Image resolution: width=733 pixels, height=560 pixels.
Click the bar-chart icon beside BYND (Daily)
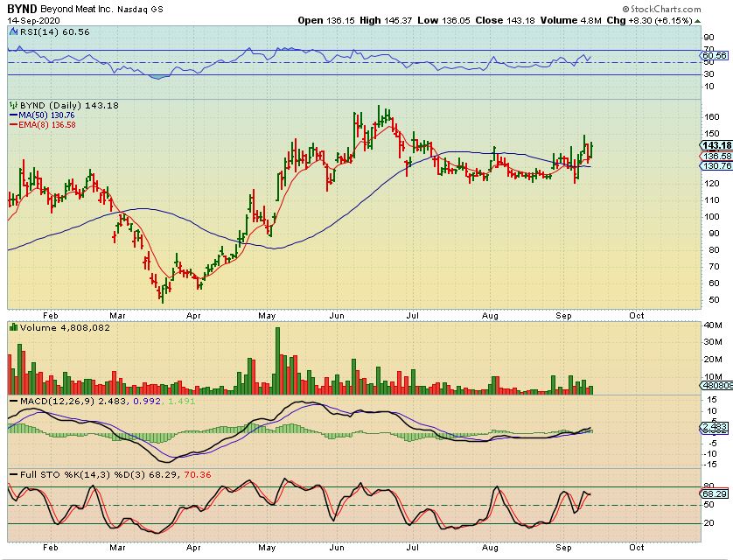point(13,106)
